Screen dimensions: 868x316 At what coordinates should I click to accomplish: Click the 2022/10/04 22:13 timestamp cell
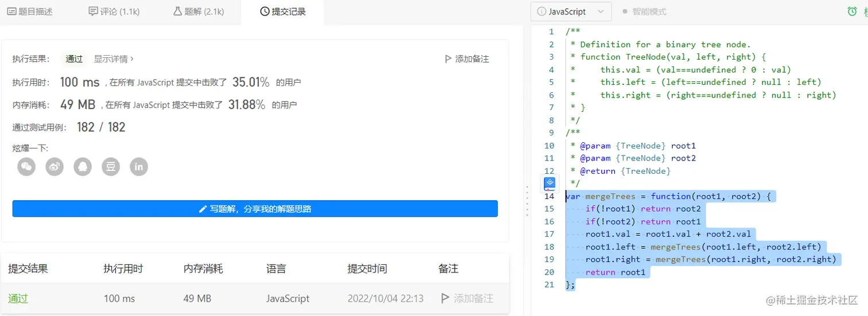(x=385, y=298)
